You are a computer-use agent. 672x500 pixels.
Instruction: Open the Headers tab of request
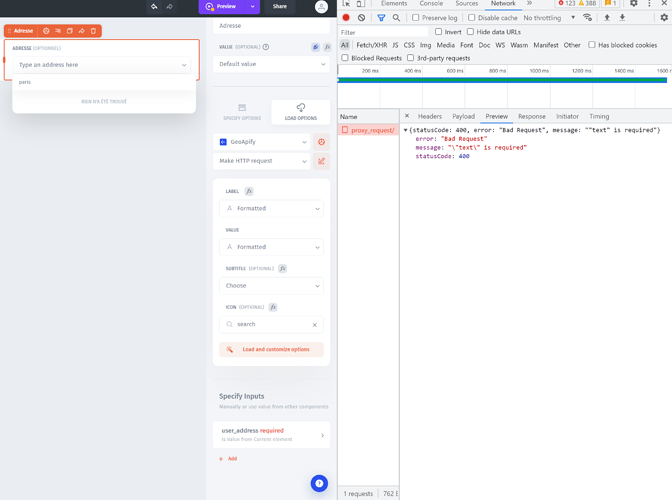429,117
